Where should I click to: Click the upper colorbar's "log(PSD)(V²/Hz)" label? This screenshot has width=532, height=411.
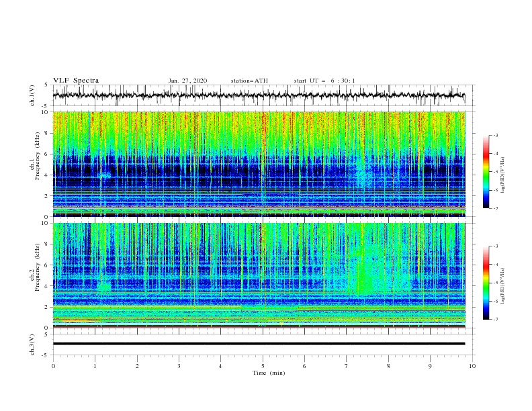click(x=503, y=175)
